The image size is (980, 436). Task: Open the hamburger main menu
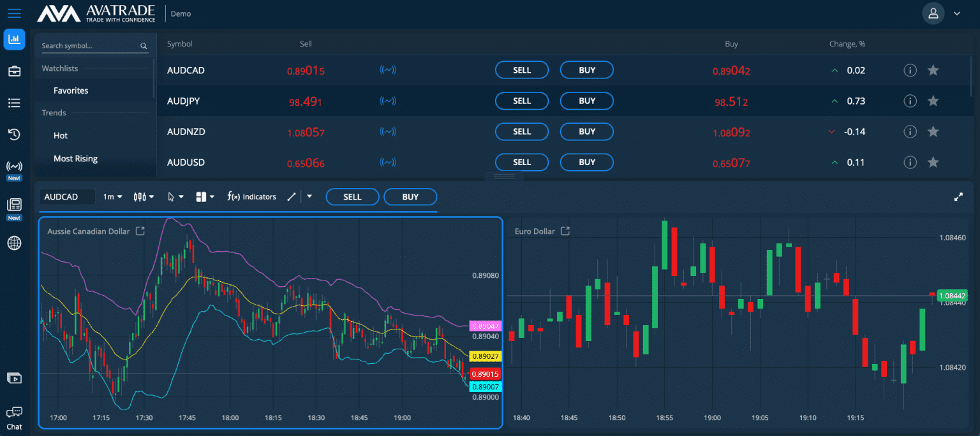(x=14, y=13)
